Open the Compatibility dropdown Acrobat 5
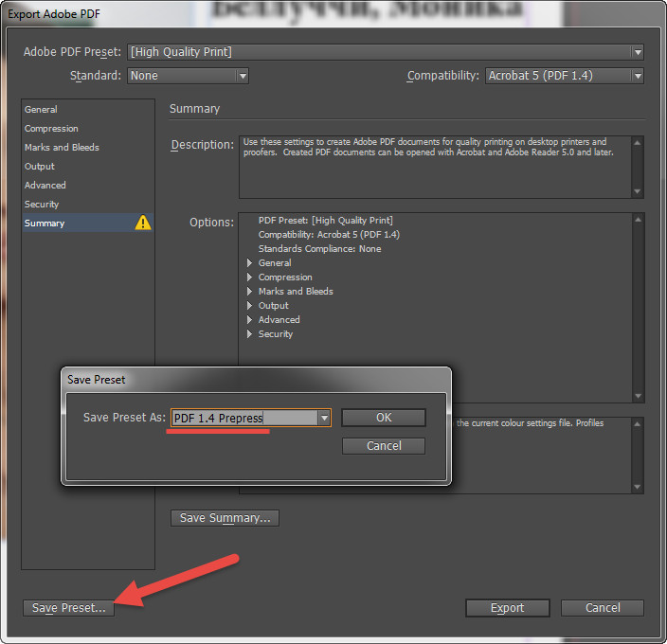The width and height of the screenshot is (667, 644). 565,76
